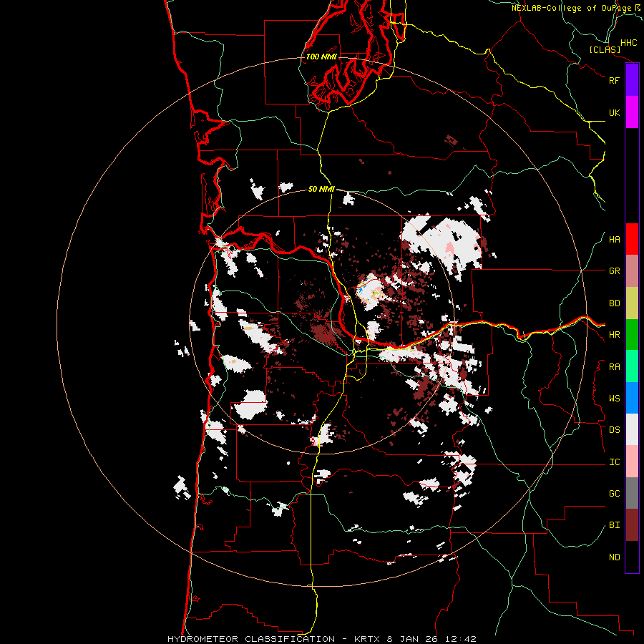
Task: Click the [CLAS] units label
Action: pos(605,50)
